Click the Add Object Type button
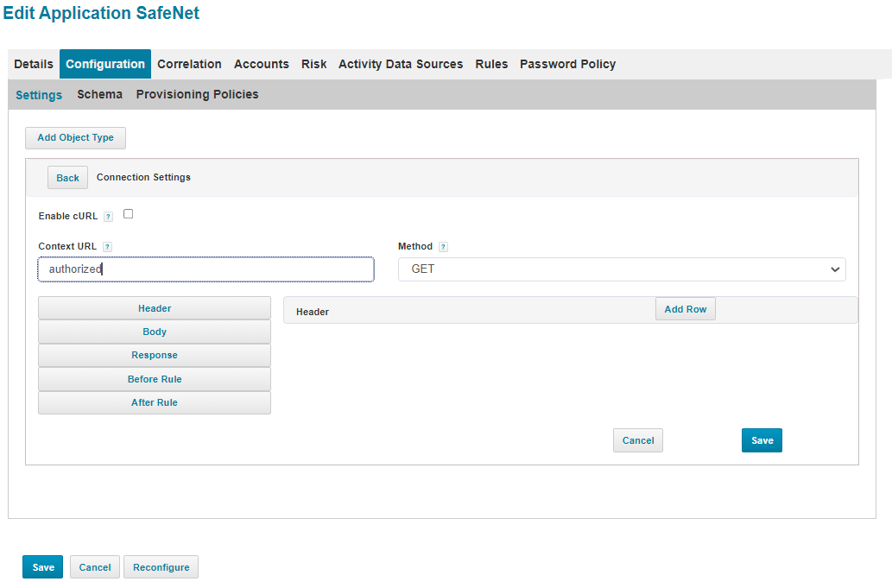 click(75, 138)
